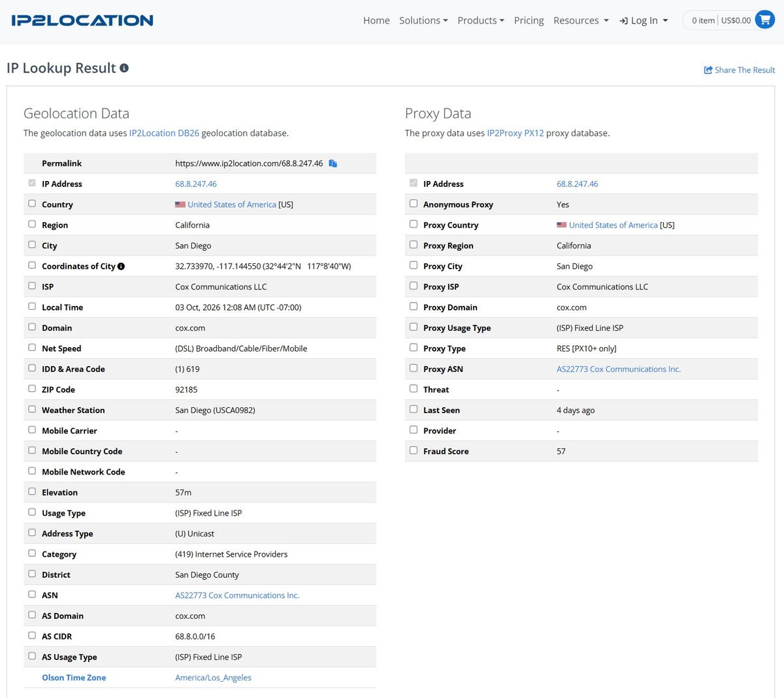Viewport: 784px width, 698px height.
Task: Click the US flag in Proxy Country row
Action: 562,225
